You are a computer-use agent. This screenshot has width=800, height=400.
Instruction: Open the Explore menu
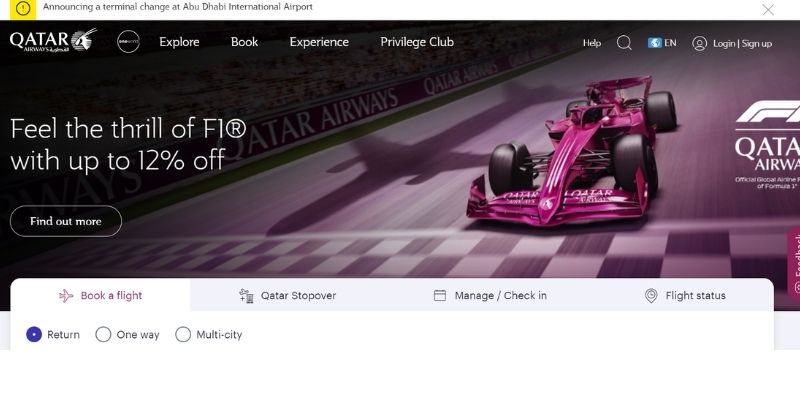pos(179,42)
